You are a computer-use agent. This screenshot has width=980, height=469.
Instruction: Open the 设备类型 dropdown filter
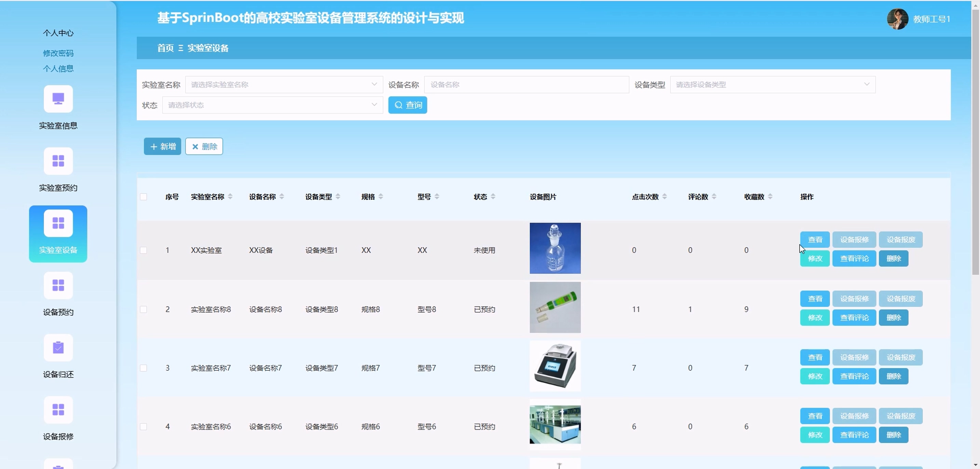click(x=772, y=84)
